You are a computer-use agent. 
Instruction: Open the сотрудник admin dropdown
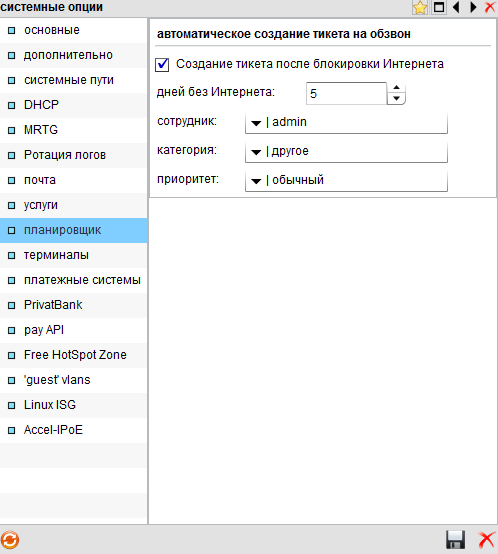[346, 123]
